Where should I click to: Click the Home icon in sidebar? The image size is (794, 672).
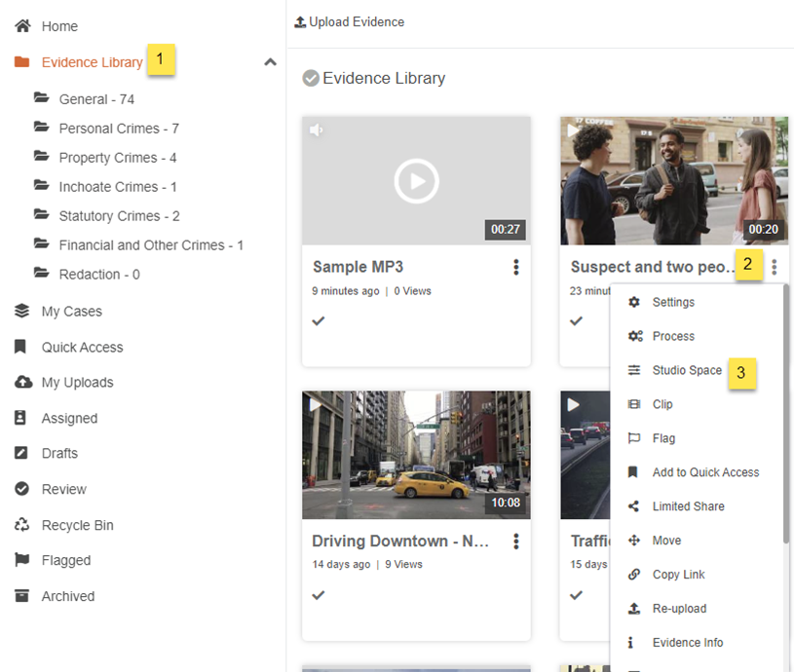click(22, 26)
